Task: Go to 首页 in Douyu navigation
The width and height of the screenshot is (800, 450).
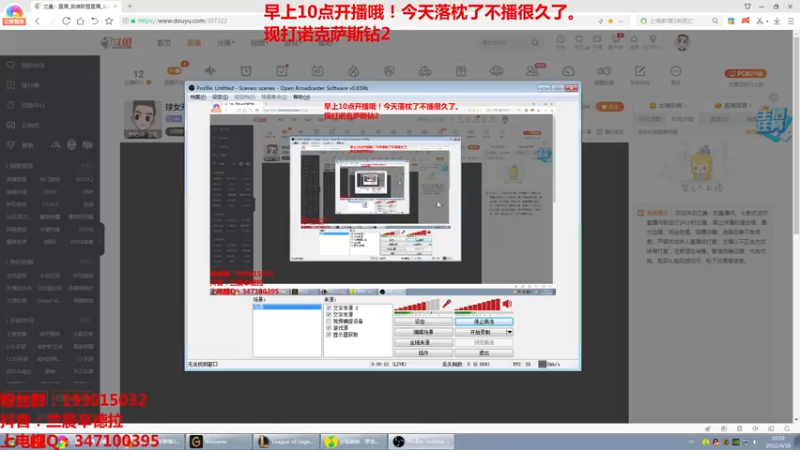Action: tap(164, 43)
